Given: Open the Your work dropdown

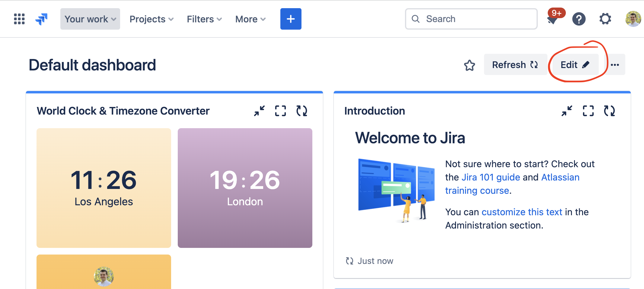Looking at the screenshot, I should tap(90, 19).
